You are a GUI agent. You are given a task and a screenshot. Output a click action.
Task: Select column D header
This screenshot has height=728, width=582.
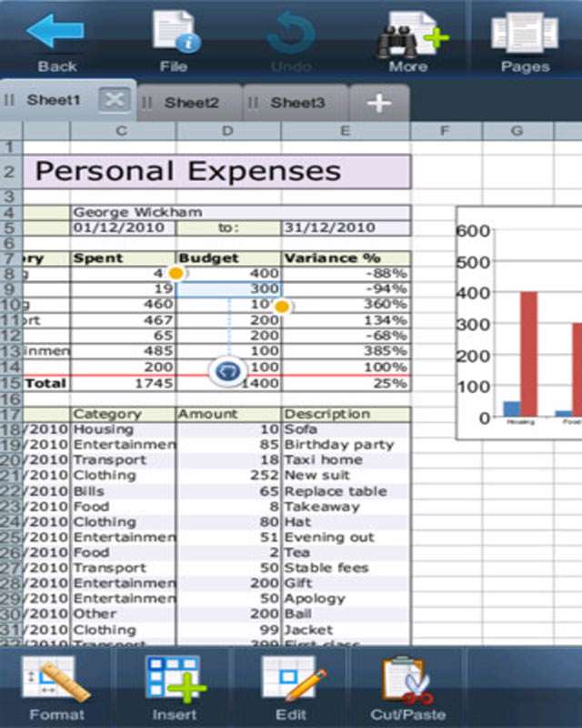pyautogui.click(x=227, y=131)
